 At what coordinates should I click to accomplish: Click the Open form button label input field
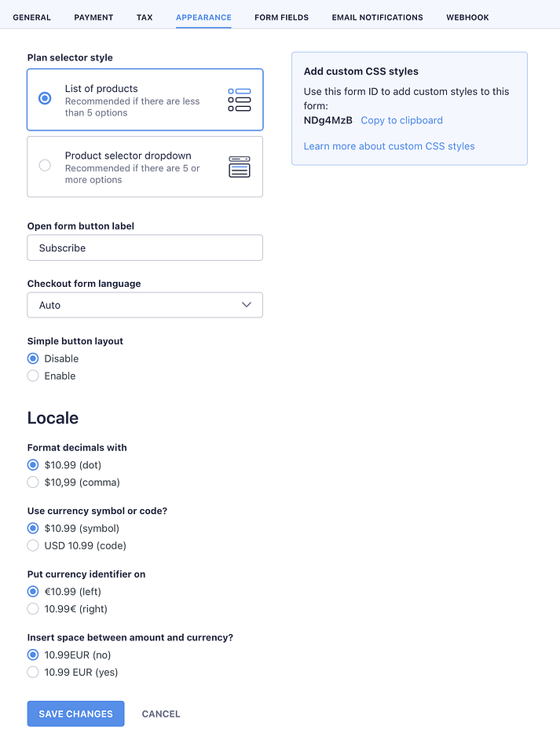click(145, 248)
